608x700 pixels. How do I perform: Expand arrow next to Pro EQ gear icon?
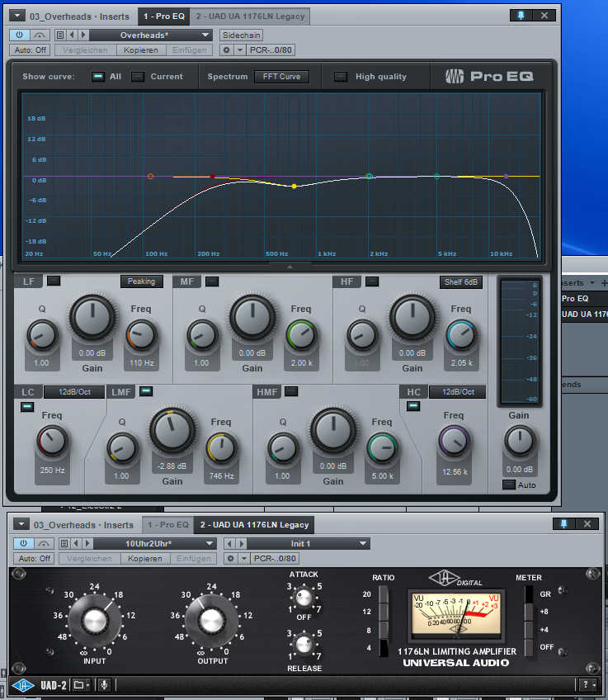(240, 50)
